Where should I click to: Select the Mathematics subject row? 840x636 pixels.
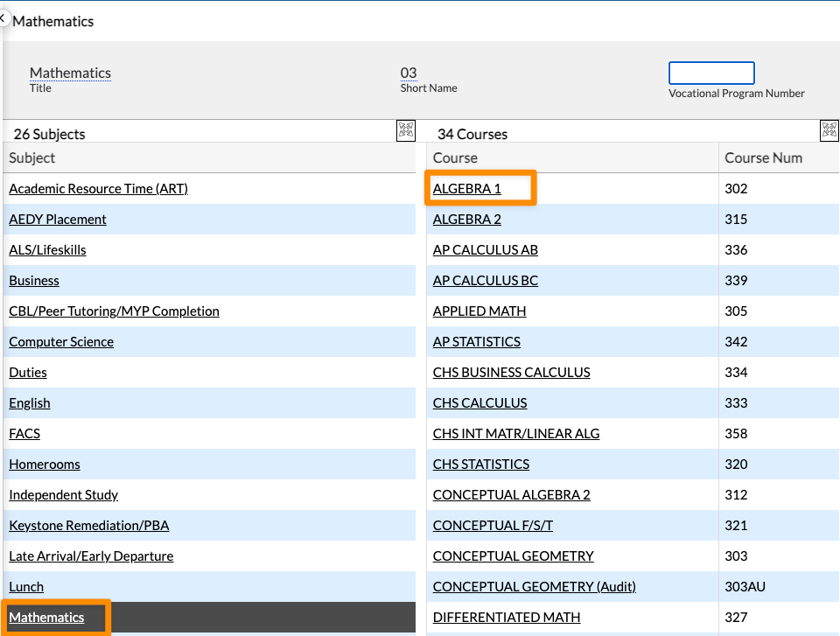(46, 618)
